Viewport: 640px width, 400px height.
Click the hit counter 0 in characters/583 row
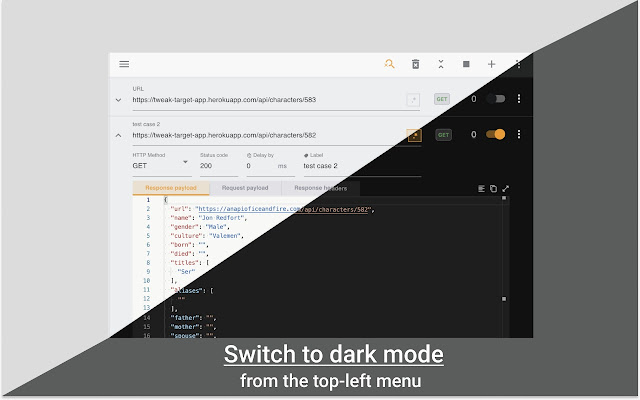473,99
